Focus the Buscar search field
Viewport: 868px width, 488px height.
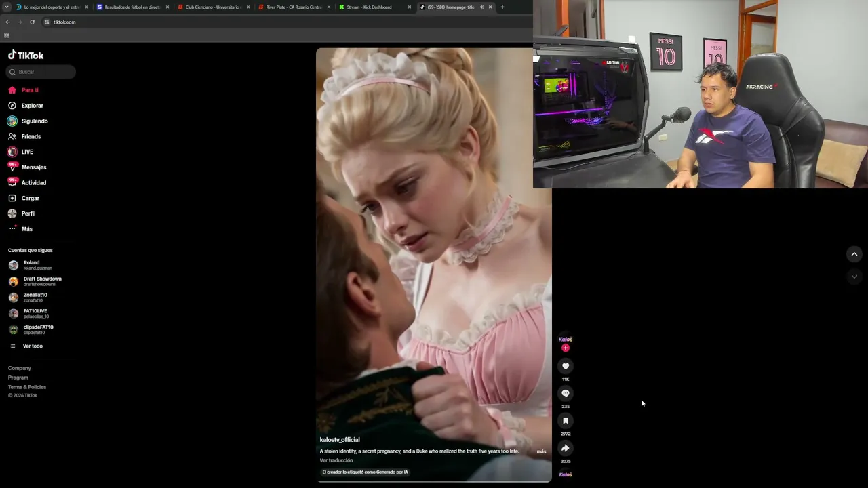41,72
